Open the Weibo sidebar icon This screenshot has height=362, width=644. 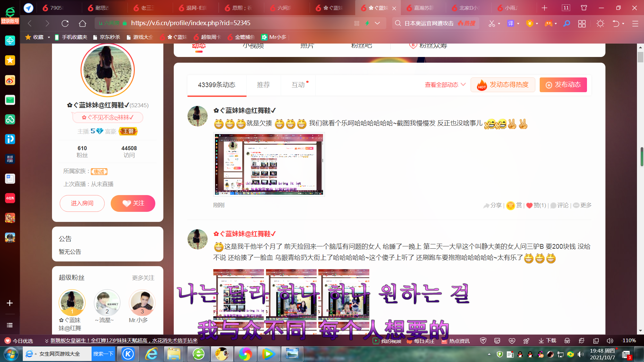click(10, 80)
